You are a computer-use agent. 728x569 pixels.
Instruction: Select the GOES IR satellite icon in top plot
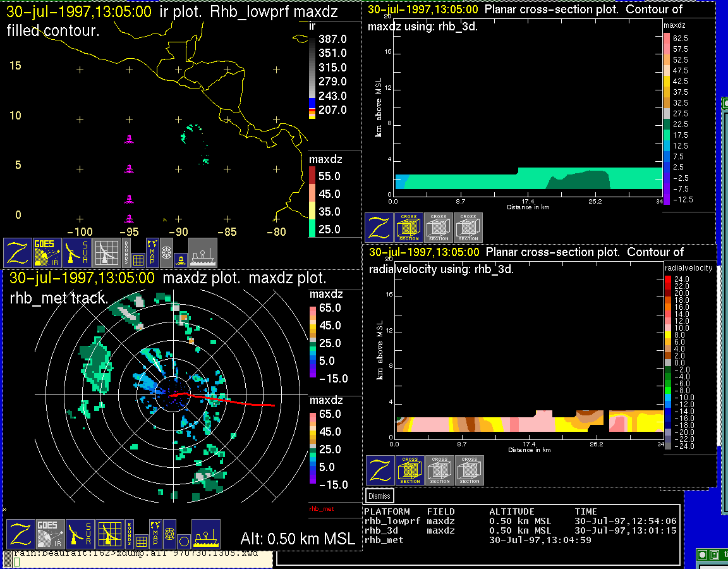(x=48, y=253)
